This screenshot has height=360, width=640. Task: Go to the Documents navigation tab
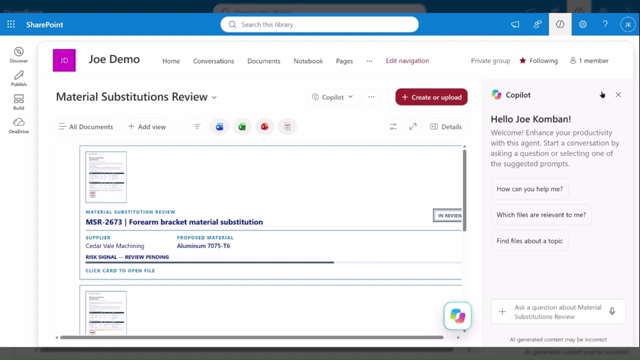(x=264, y=61)
